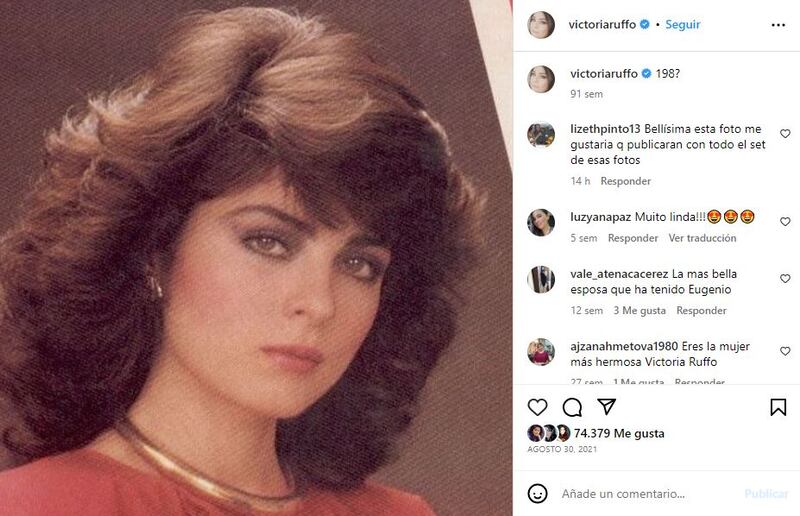Share post via paper plane icon
This screenshot has height=516, width=800.
tap(607, 407)
